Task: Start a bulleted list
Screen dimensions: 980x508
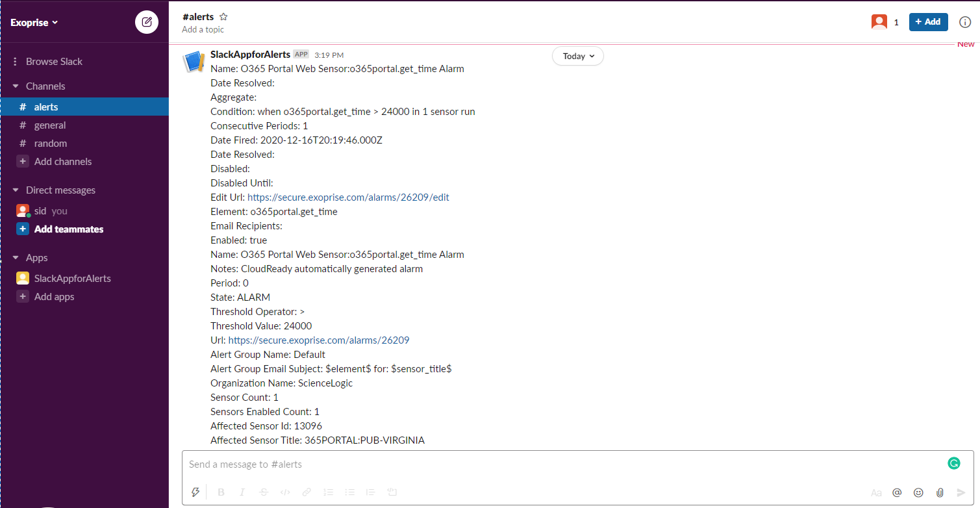Action: pos(349,492)
